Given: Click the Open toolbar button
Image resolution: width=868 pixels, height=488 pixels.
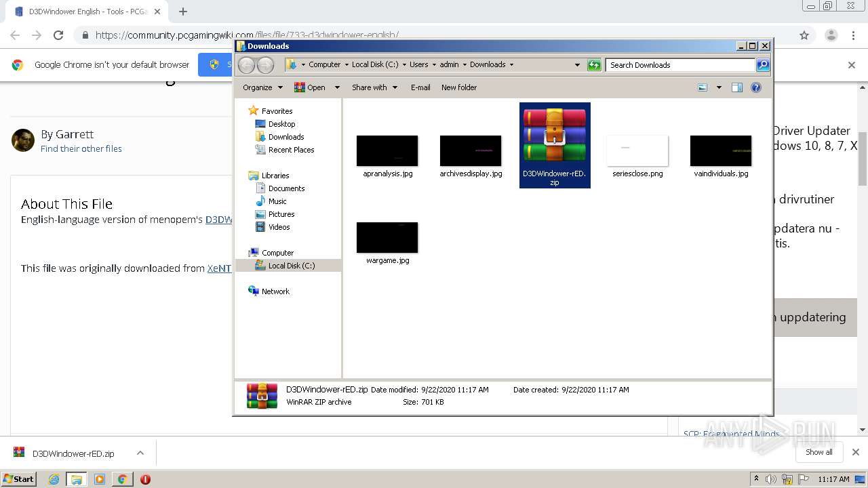Looking at the screenshot, I should pos(310,87).
